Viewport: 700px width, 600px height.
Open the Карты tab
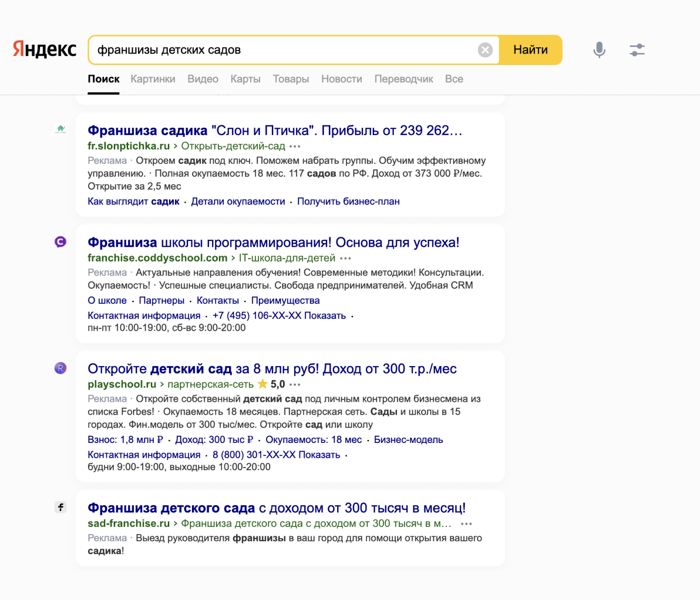(246, 79)
